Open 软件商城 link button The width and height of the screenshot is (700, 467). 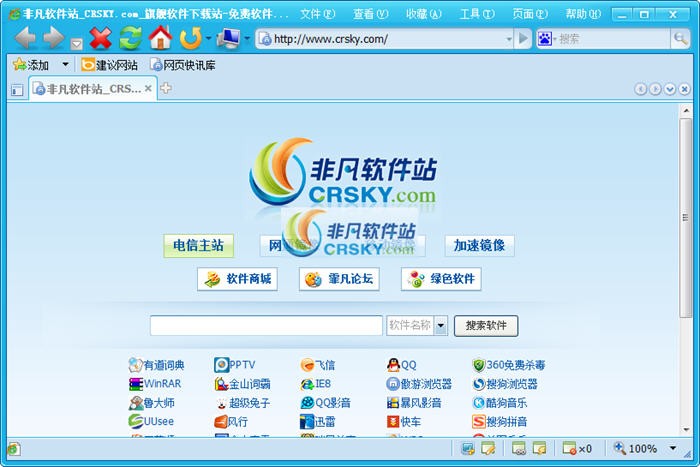[x=238, y=279]
